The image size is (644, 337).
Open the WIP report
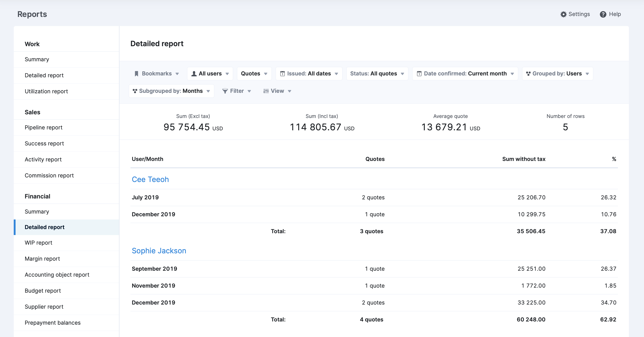[67, 243]
